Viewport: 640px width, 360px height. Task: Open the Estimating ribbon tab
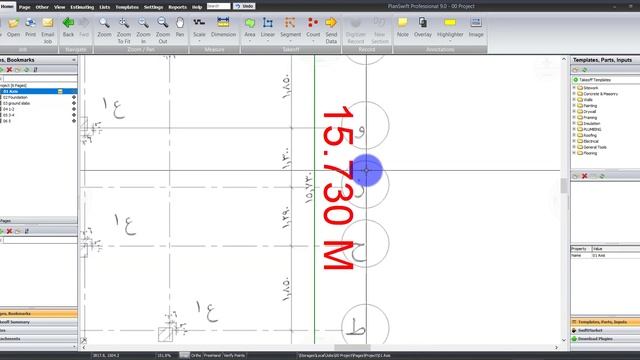(82, 7)
